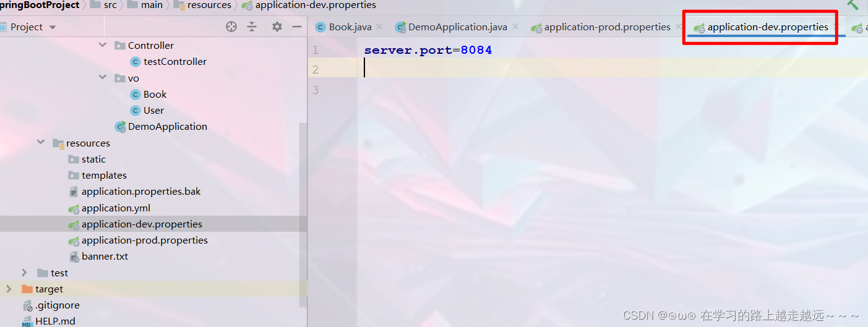Click the build hammer icon

pyautogui.click(x=853, y=4)
